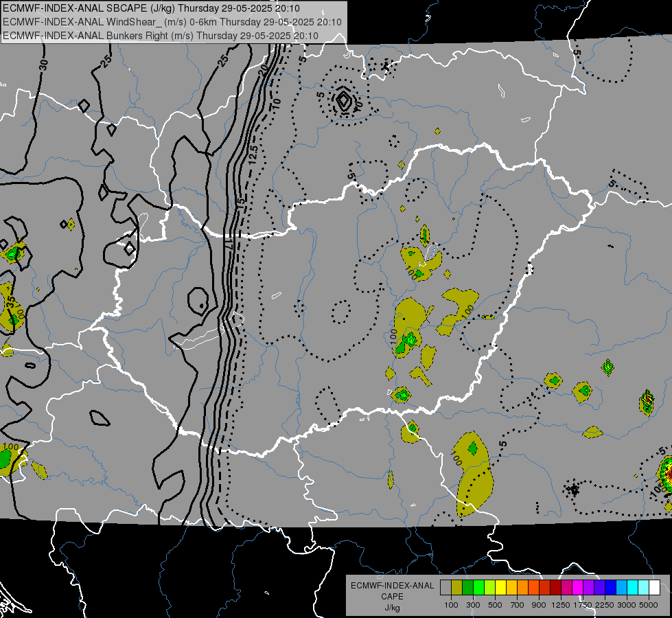The image size is (672, 618).
Task: Click the 17 contour label
Action: [229, 244]
